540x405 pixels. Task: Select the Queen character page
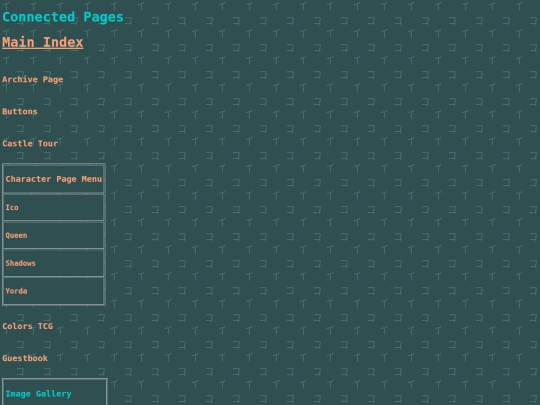point(16,236)
